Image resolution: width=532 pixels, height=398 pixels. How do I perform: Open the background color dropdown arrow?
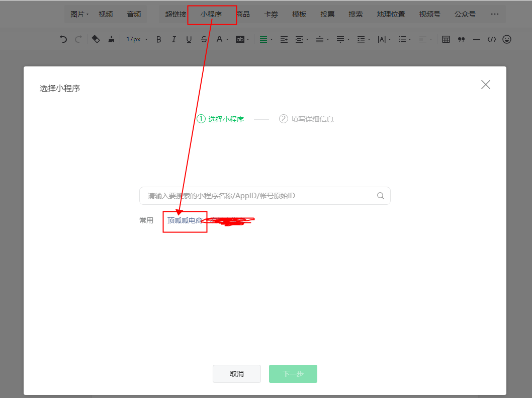pos(248,40)
